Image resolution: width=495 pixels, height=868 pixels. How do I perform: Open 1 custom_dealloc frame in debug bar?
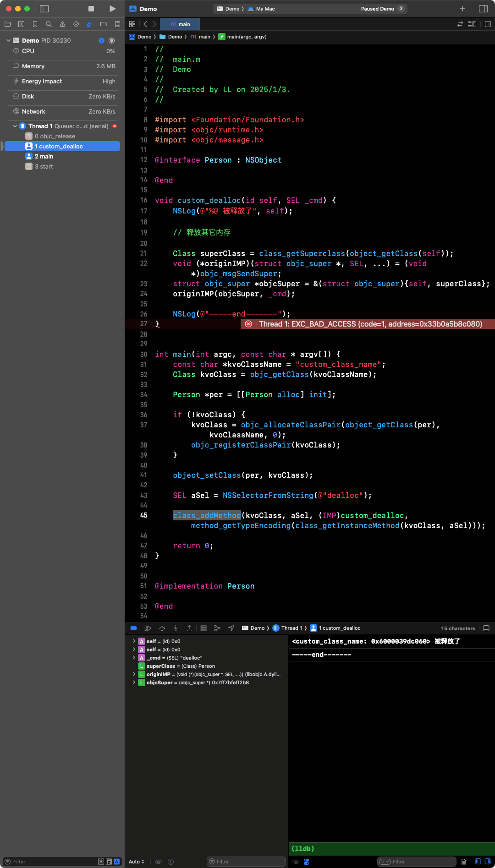(x=335, y=628)
